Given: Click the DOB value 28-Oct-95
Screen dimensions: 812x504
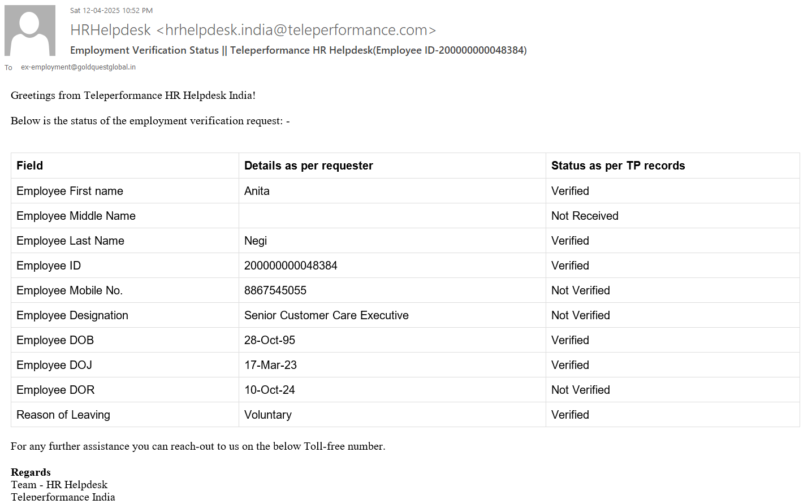Looking at the screenshot, I should coord(270,340).
